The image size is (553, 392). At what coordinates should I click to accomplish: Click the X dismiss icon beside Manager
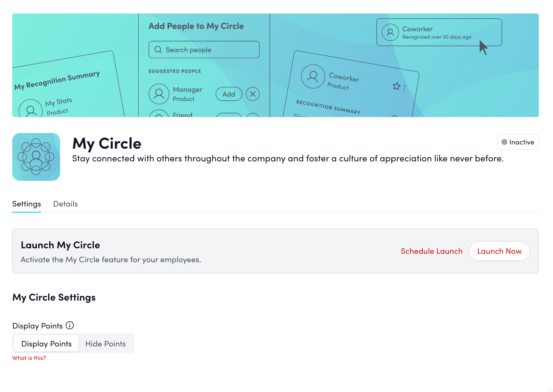[253, 94]
